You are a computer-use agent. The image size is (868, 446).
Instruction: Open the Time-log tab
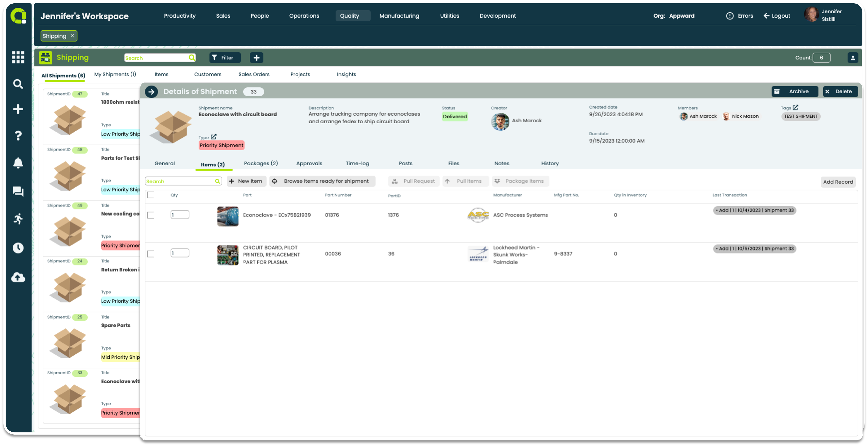(x=357, y=164)
